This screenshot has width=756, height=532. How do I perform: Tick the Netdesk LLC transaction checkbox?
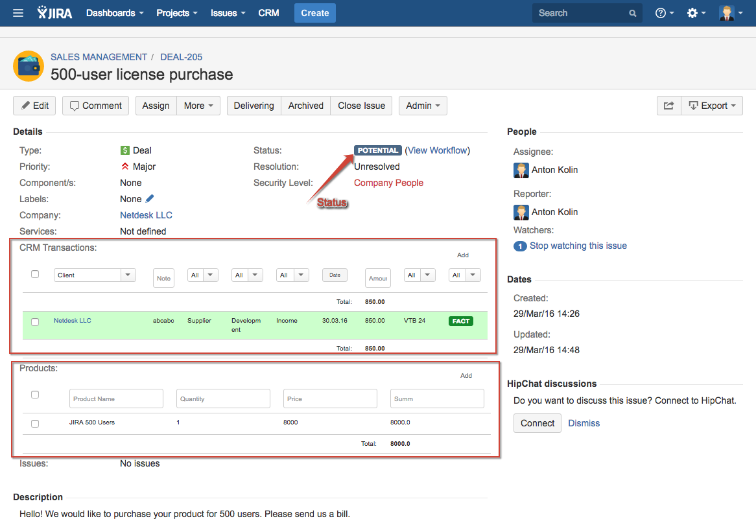(35, 321)
